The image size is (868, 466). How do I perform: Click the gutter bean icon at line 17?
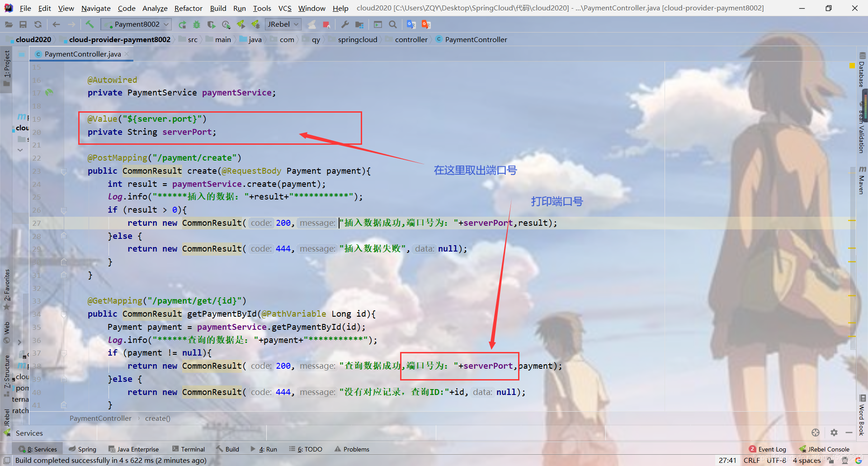pos(49,92)
